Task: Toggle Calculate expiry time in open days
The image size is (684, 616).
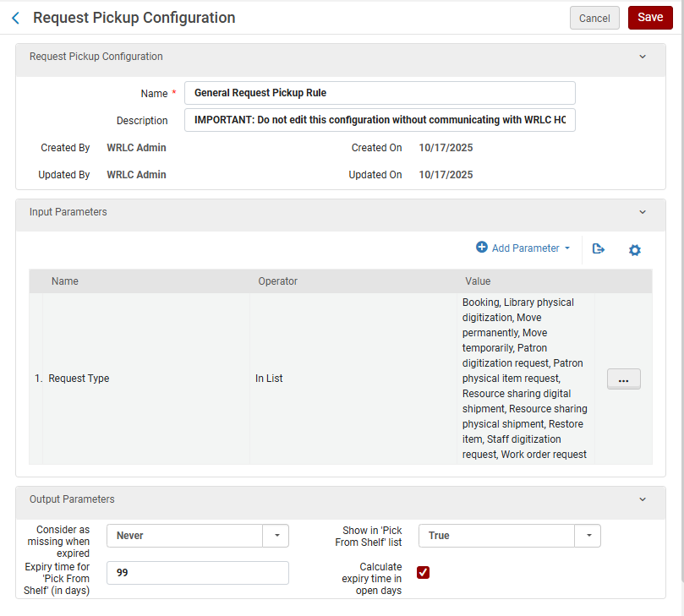Action: [x=424, y=573]
